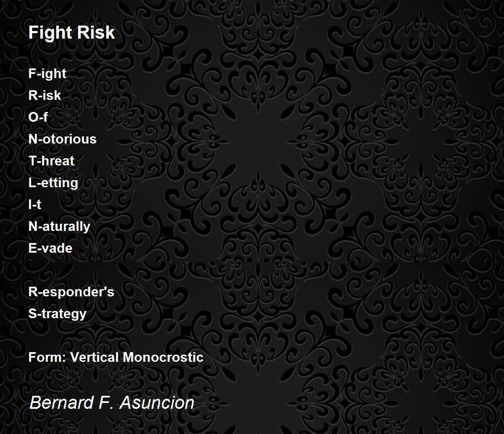The image size is (504, 434).
Task: Click the line I-t
Action: coord(35,204)
